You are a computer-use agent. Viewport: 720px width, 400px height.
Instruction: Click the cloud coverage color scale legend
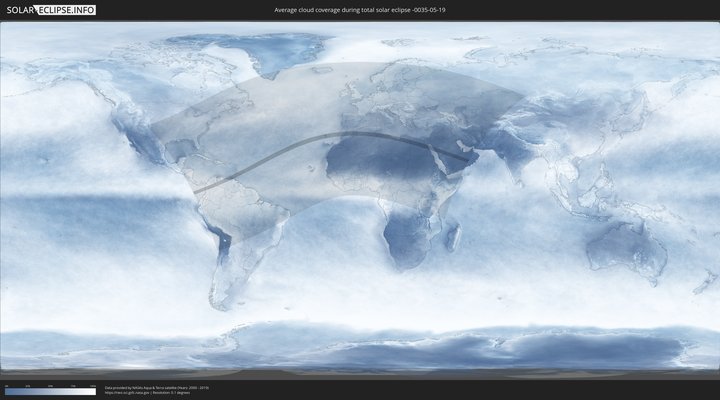(51, 392)
